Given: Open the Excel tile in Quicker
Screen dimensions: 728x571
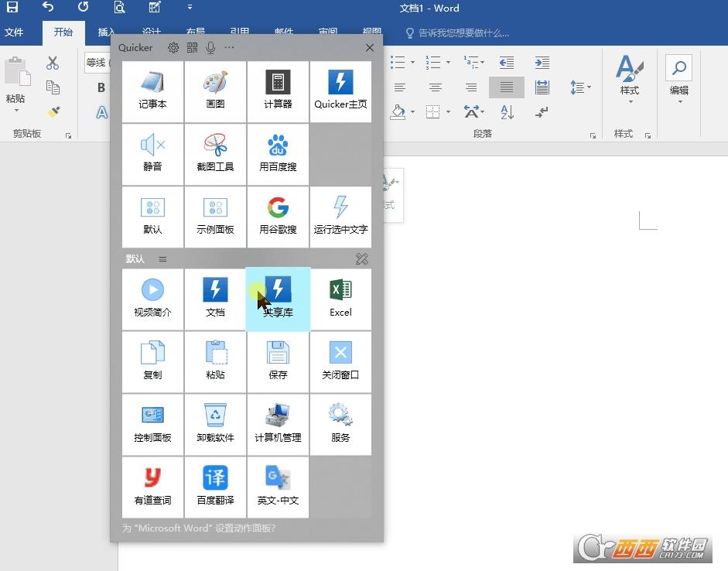Looking at the screenshot, I should 340,299.
